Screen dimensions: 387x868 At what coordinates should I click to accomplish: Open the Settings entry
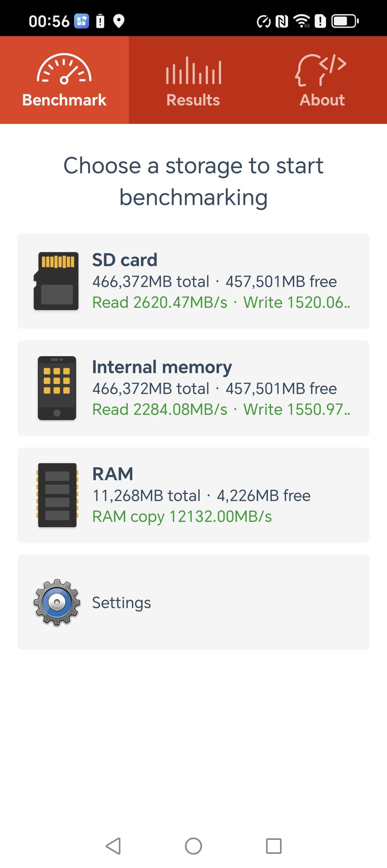click(122, 602)
